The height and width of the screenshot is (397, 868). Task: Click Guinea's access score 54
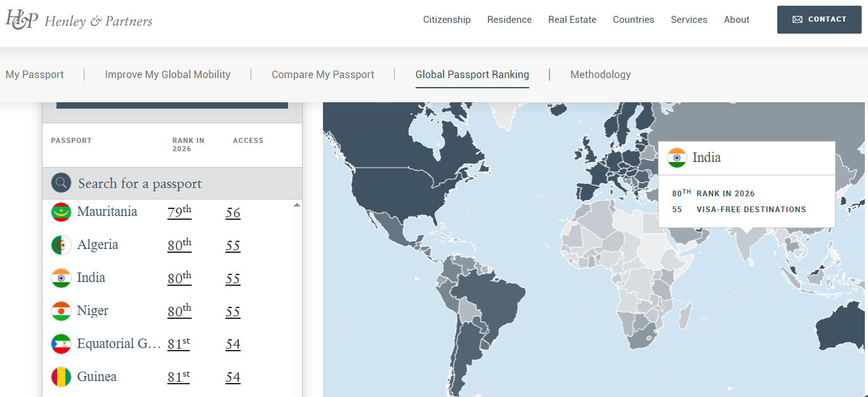(x=233, y=377)
